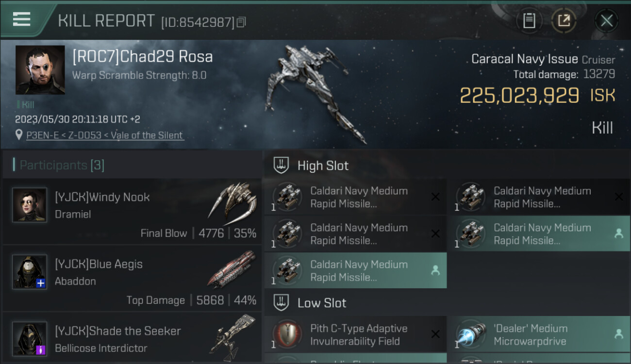Click the Bellicose Interdictor ship icon

point(232,334)
